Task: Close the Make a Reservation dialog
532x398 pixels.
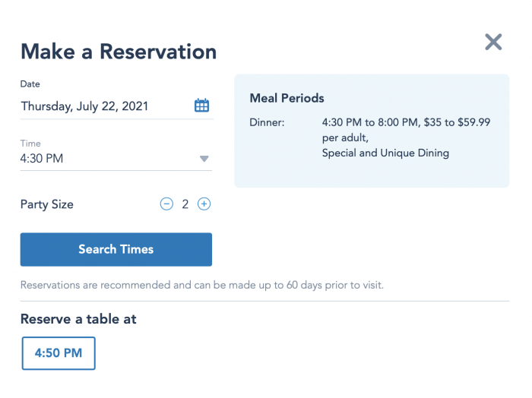Action: coord(493,43)
